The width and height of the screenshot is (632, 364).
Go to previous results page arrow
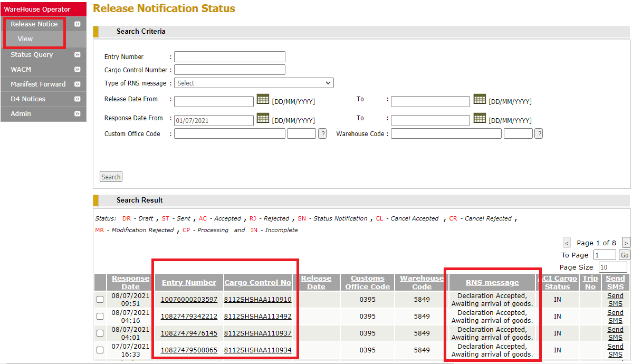(567, 243)
